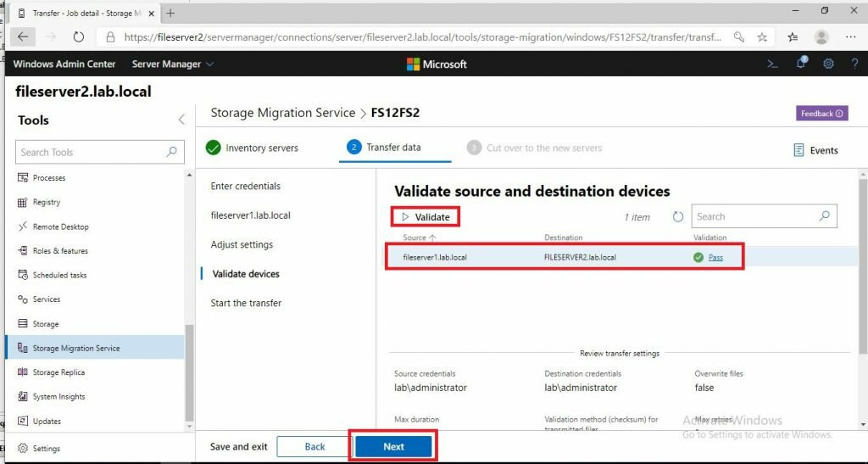Click the refresh icon beside 1 item

tap(677, 216)
